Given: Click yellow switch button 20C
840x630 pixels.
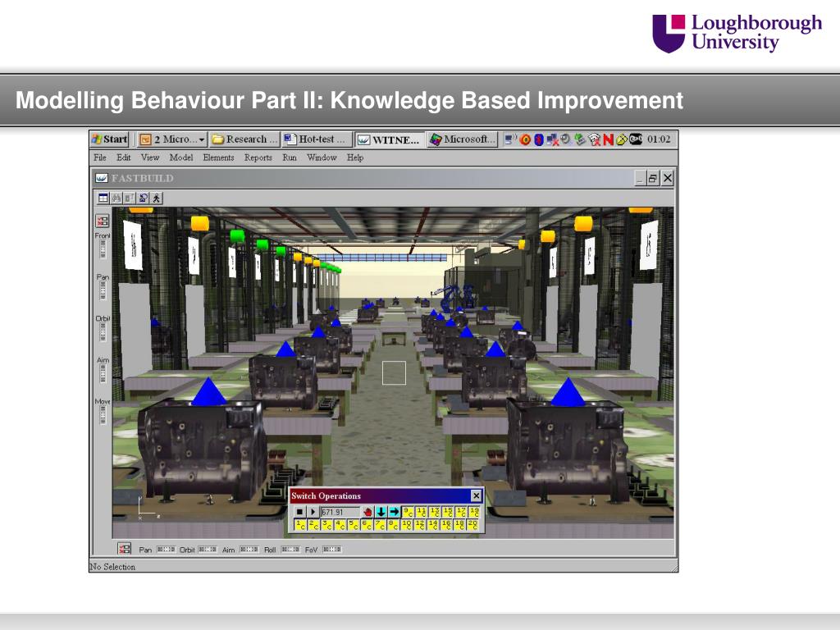Looking at the screenshot, I should 472,525.
